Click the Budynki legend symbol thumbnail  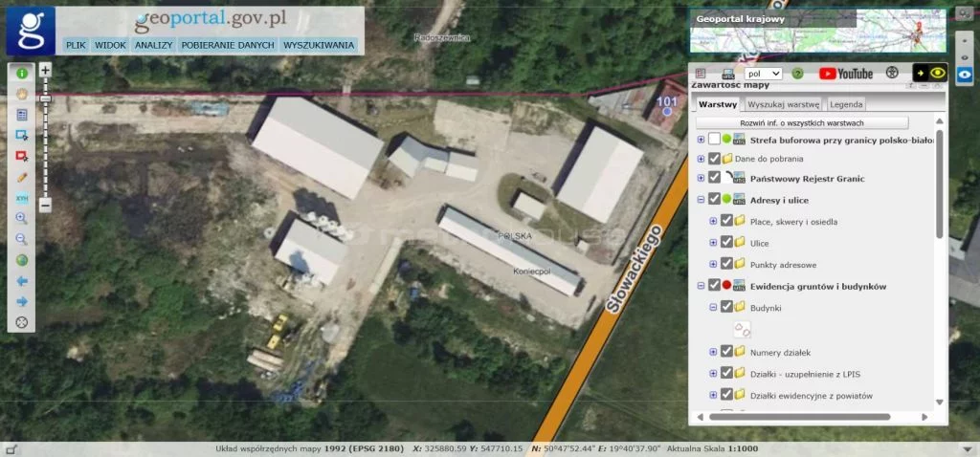click(x=742, y=329)
